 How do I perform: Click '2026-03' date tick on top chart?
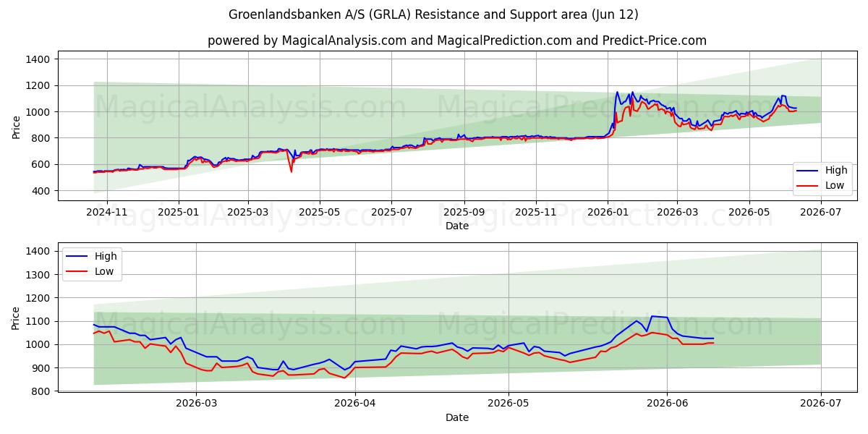pos(677,213)
